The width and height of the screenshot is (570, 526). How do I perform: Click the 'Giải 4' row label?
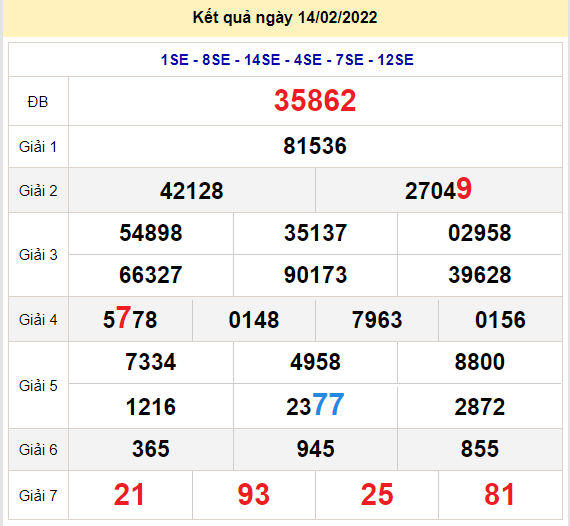click(38, 320)
